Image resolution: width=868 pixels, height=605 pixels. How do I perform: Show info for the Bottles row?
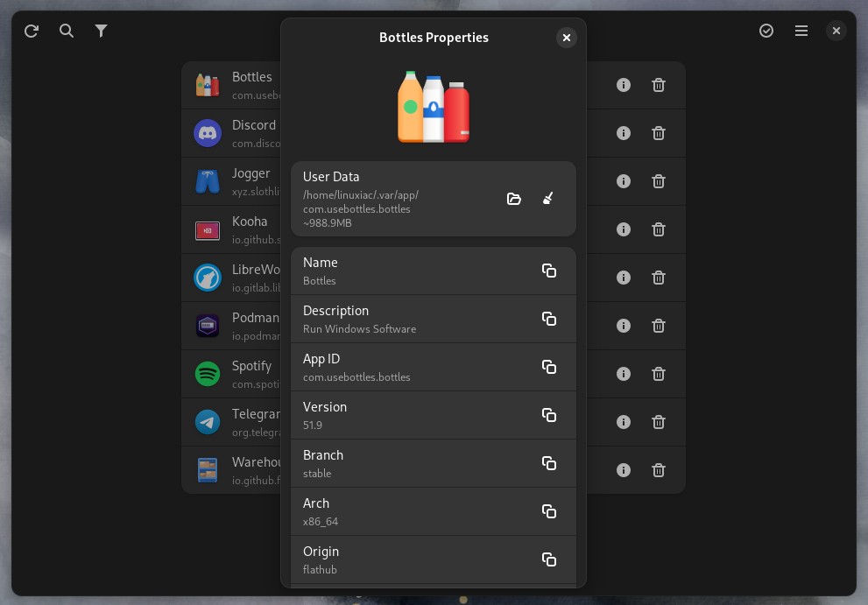coord(624,85)
